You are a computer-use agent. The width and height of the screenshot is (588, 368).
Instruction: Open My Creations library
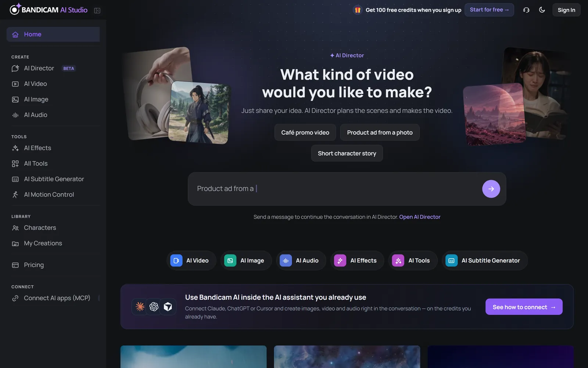53,243
